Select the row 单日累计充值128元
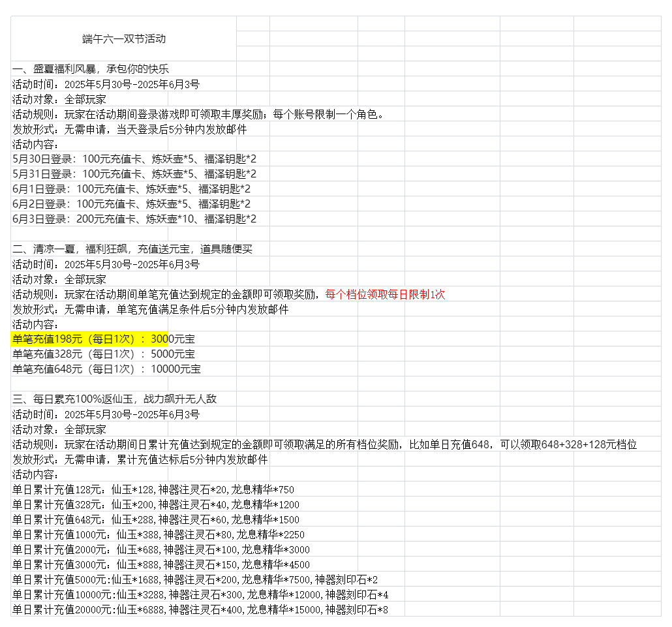The height and width of the screenshot is (627, 672). pos(153,489)
